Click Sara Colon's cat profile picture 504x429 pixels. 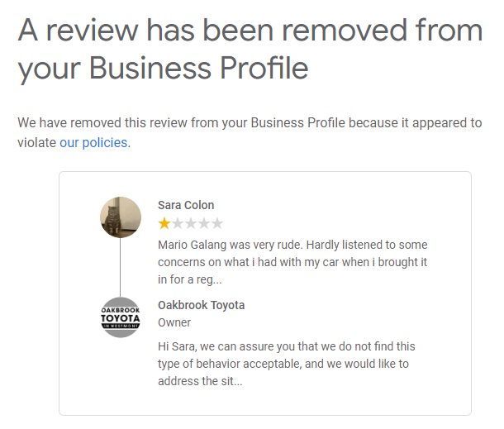click(x=120, y=217)
